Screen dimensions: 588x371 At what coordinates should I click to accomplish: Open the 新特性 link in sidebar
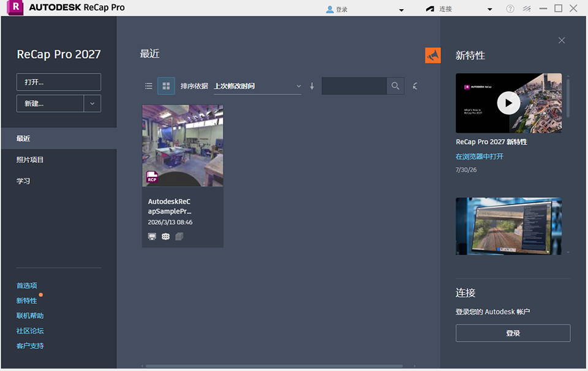pos(26,301)
